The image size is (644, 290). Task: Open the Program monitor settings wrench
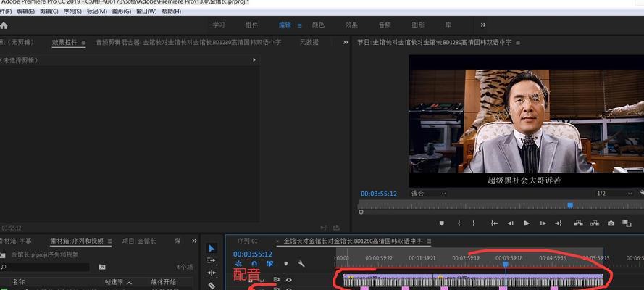(642, 193)
